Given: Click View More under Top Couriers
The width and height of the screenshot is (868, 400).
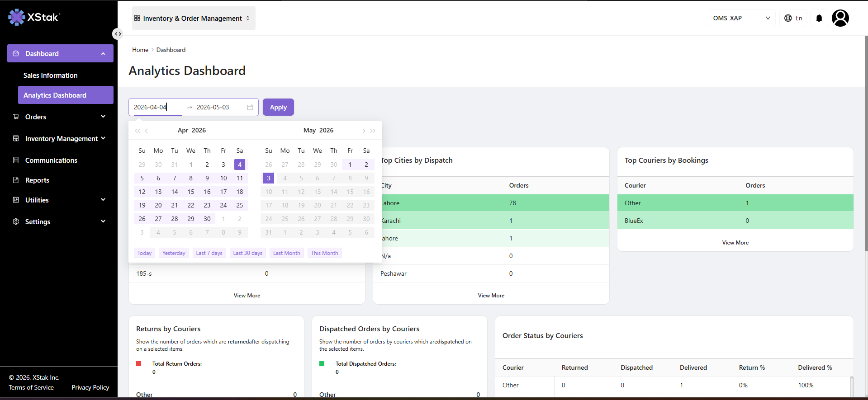Looking at the screenshot, I should coord(735,243).
